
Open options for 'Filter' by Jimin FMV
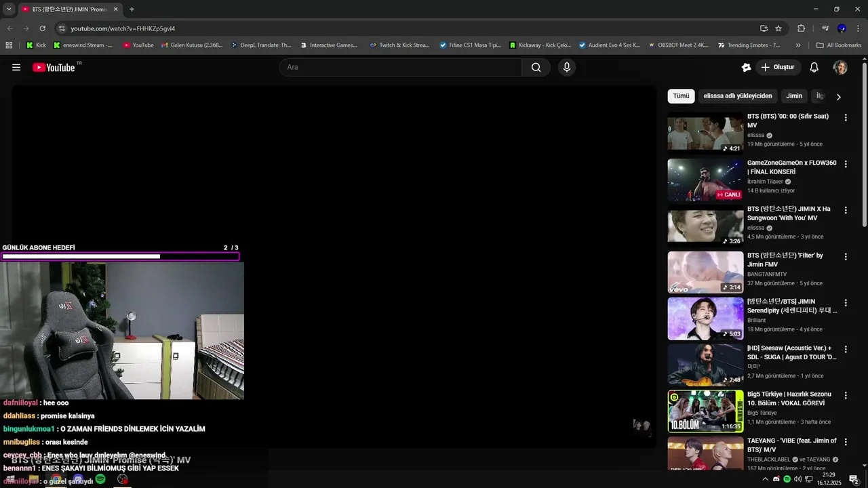pos(846,257)
